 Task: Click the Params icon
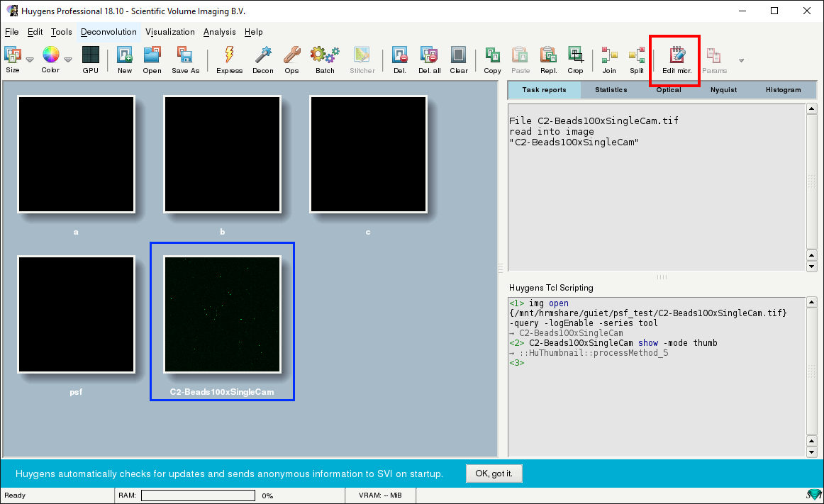(x=714, y=60)
